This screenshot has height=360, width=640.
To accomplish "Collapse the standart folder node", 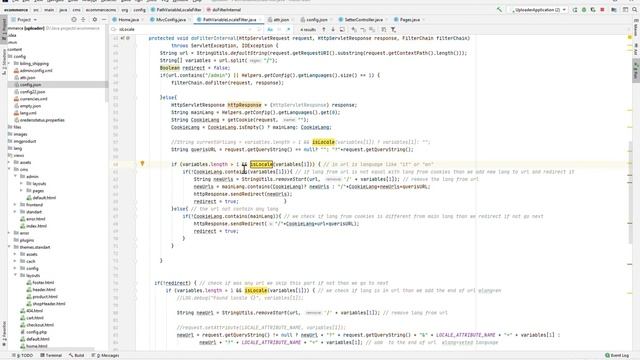I will pyautogui.click(x=16, y=212).
